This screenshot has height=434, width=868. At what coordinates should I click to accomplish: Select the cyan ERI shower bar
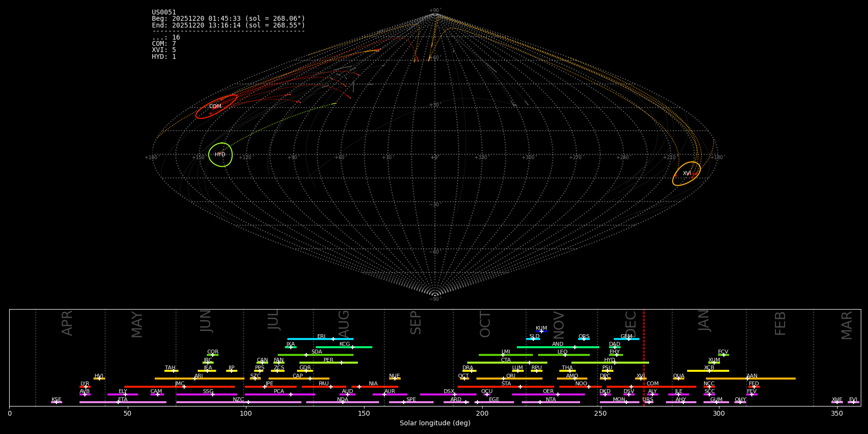(320, 339)
